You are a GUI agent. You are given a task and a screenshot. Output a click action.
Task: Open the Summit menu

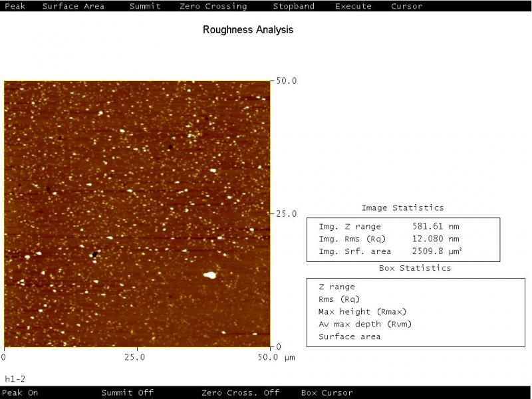(x=145, y=6)
